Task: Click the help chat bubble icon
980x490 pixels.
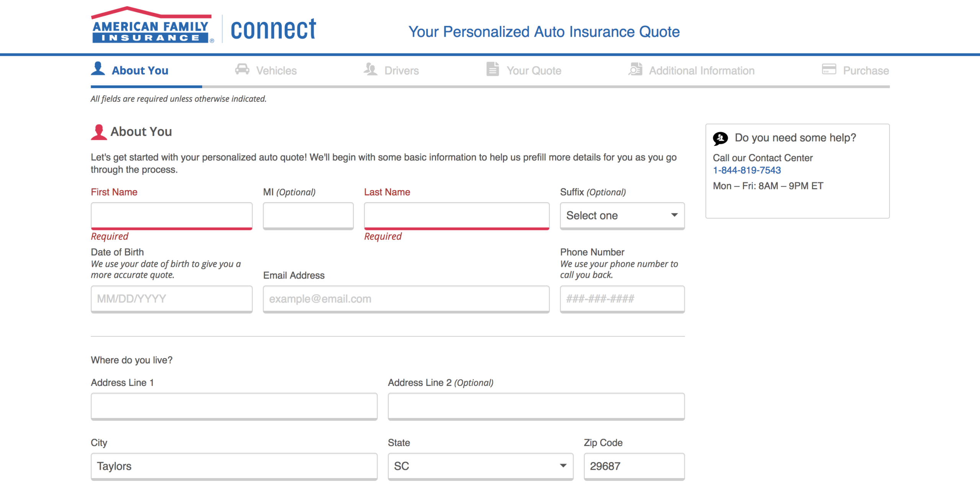Action: click(x=720, y=138)
